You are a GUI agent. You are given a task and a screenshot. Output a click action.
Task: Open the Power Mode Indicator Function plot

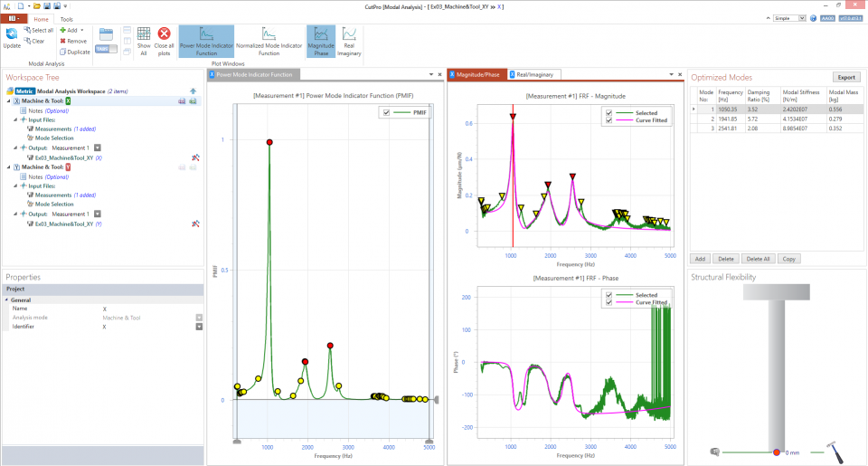point(206,42)
